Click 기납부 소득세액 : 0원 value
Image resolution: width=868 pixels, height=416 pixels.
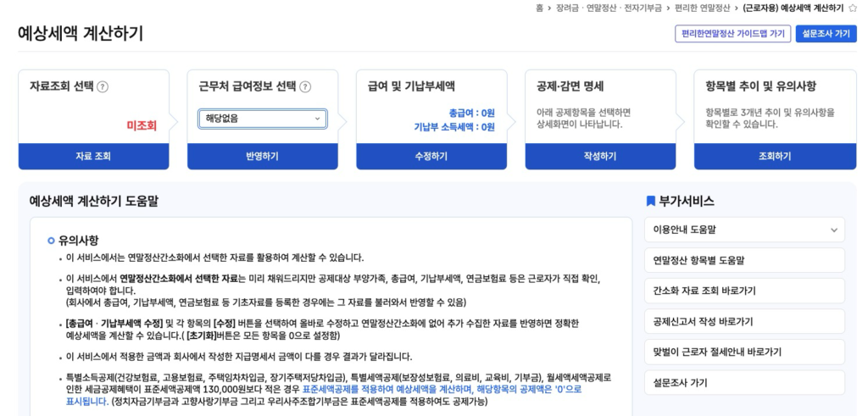[x=454, y=127]
